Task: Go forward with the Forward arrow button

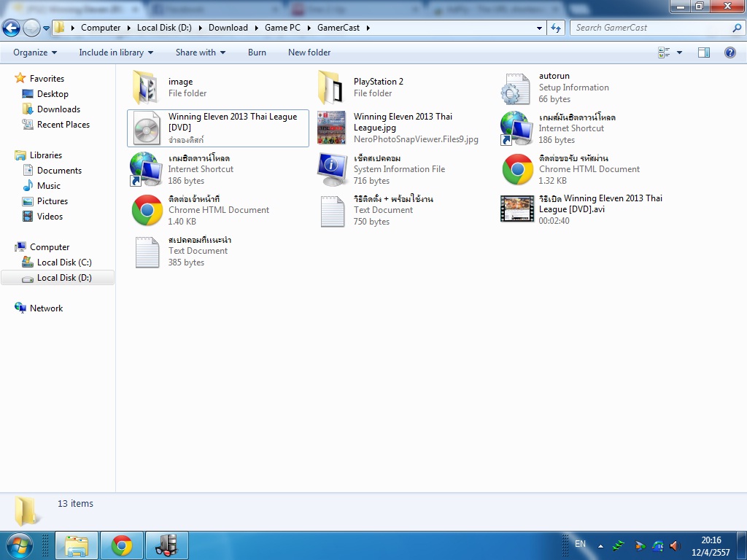Action: (31, 28)
